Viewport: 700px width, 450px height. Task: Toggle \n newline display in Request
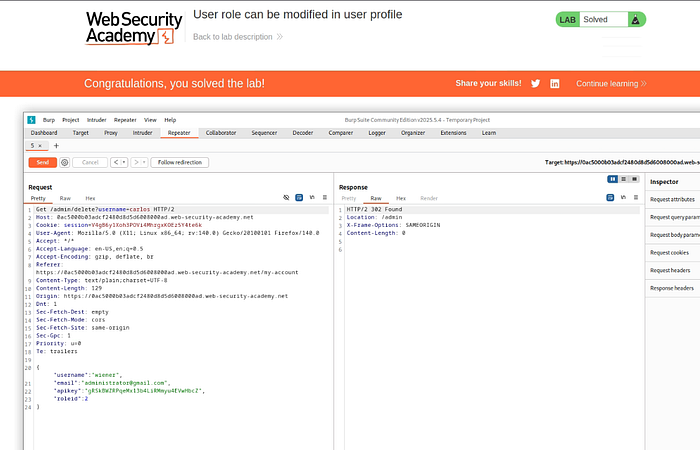point(312,197)
